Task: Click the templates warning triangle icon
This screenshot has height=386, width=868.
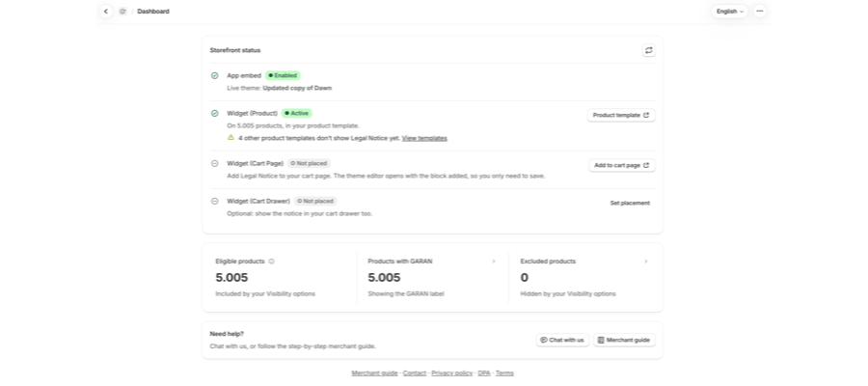Action: tap(231, 137)
